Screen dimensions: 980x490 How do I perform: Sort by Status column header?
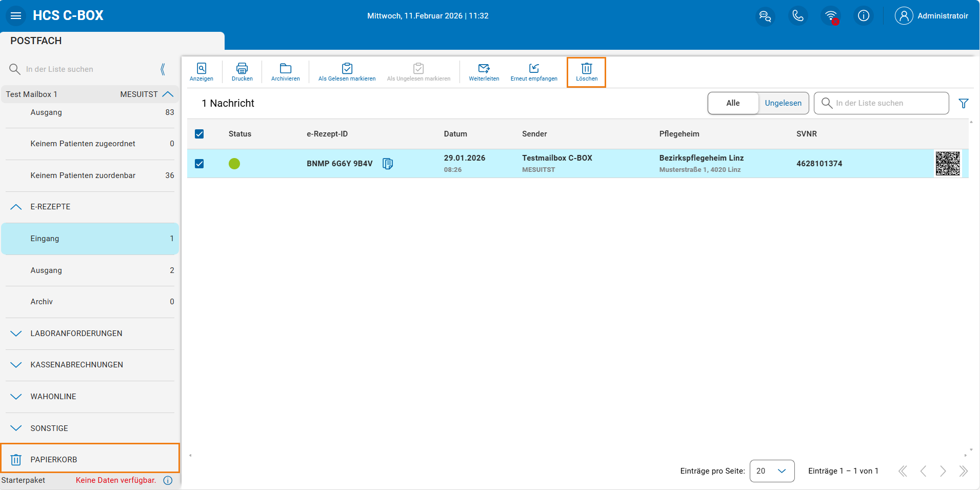[240, 134]
